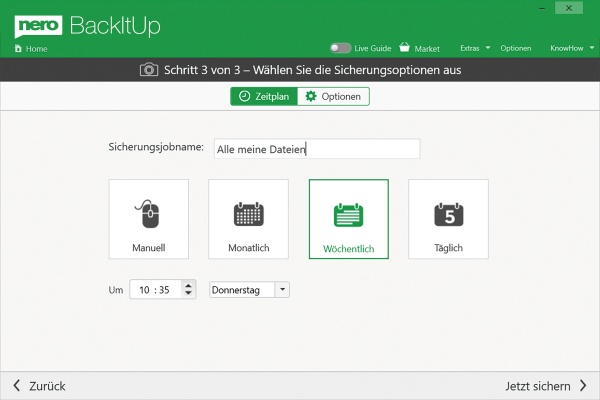Screen dimensions: 600x400
Task: Minimize the Nero BackItUp window
Action: pyautogui.click(x=542, y=8)
